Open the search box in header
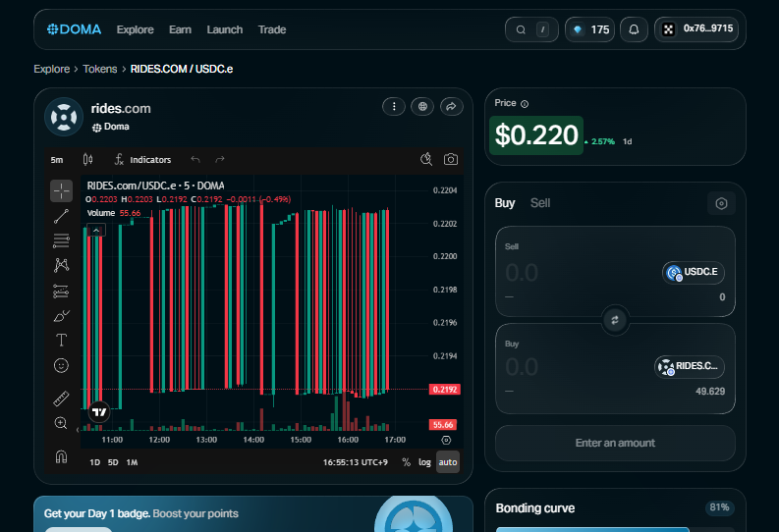This screenshot has height=532, width=779. pos(531,29)
